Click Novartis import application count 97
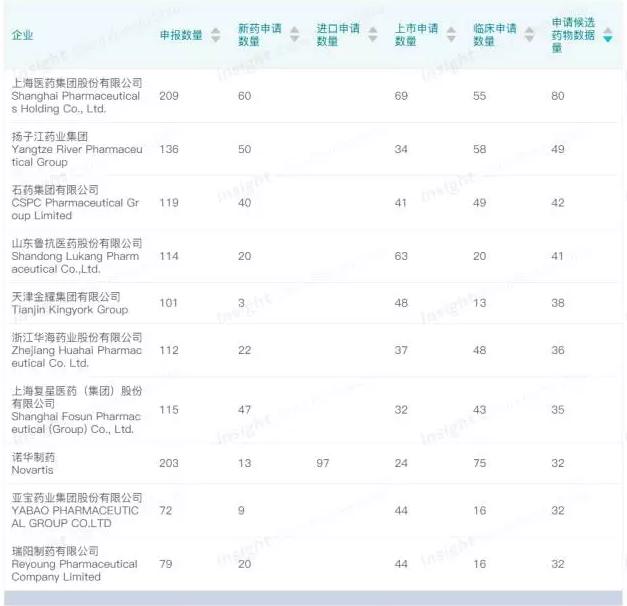 (x=323, y=463)
